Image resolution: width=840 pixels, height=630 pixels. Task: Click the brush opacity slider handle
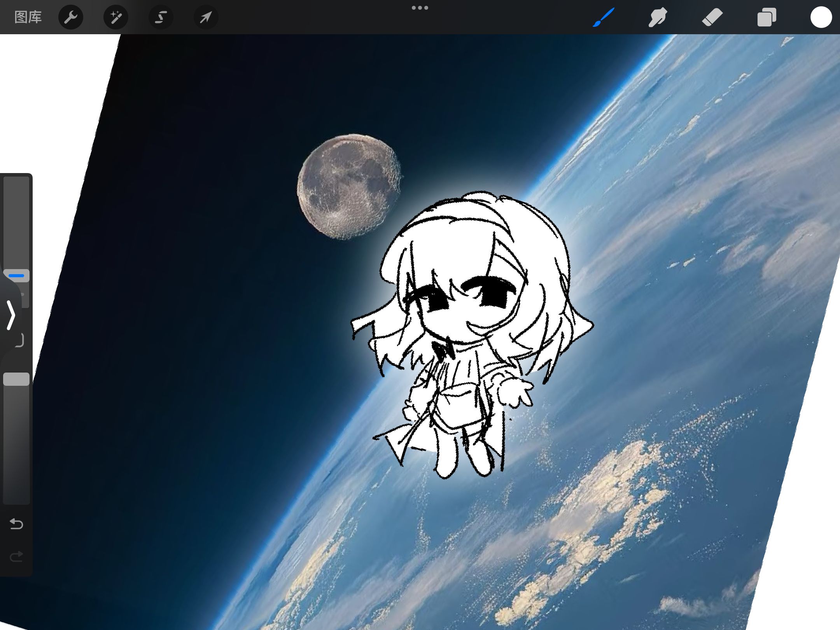tap(16, 379)
